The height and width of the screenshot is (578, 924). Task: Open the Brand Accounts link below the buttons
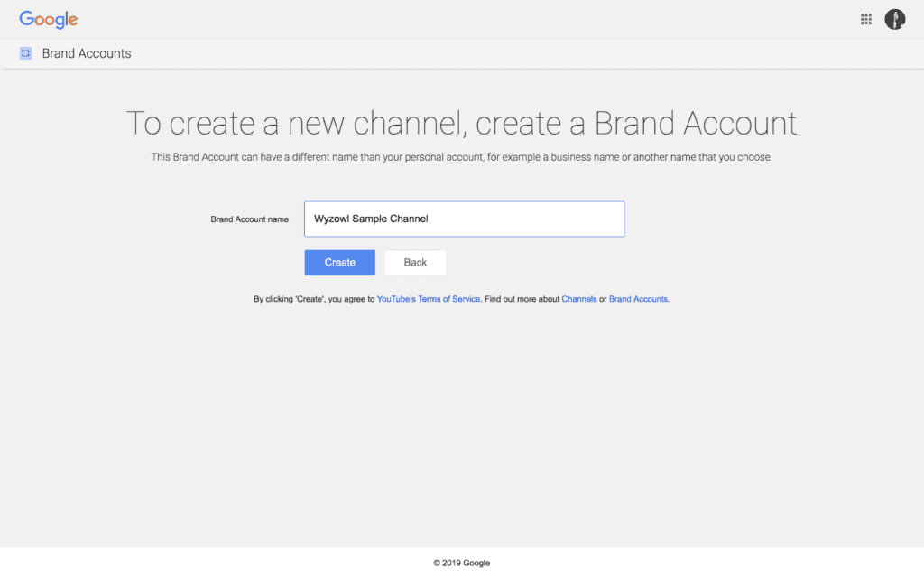click(638, 299)
